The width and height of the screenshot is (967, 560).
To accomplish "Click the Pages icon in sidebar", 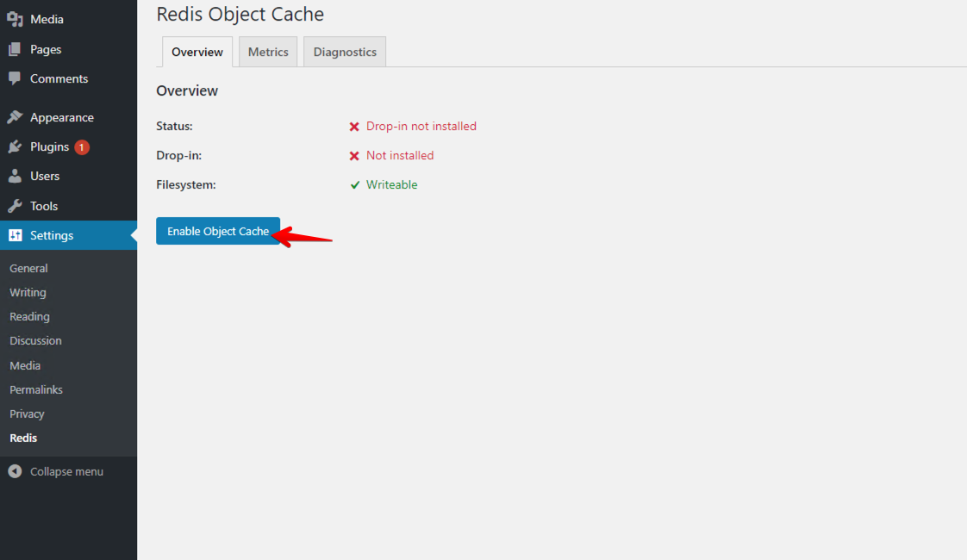I will point(15,49).
